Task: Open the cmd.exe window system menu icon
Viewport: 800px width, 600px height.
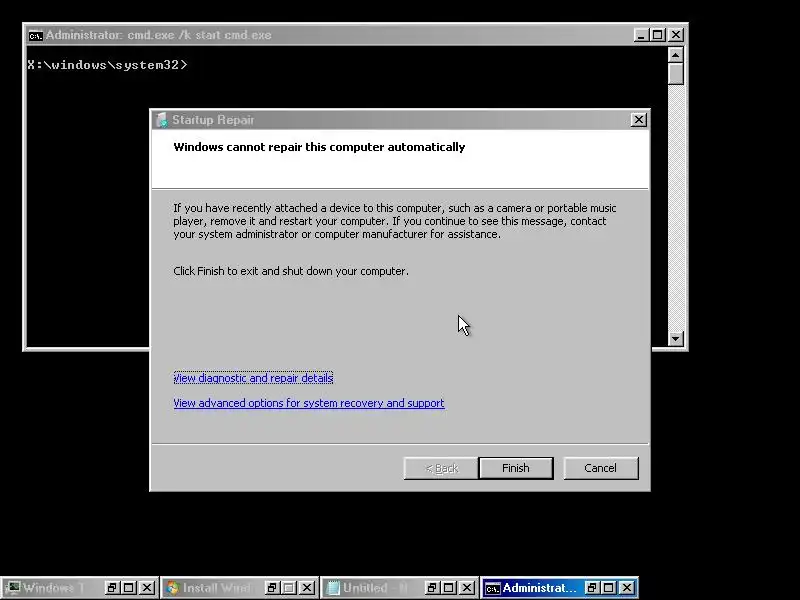Action: 35,36
